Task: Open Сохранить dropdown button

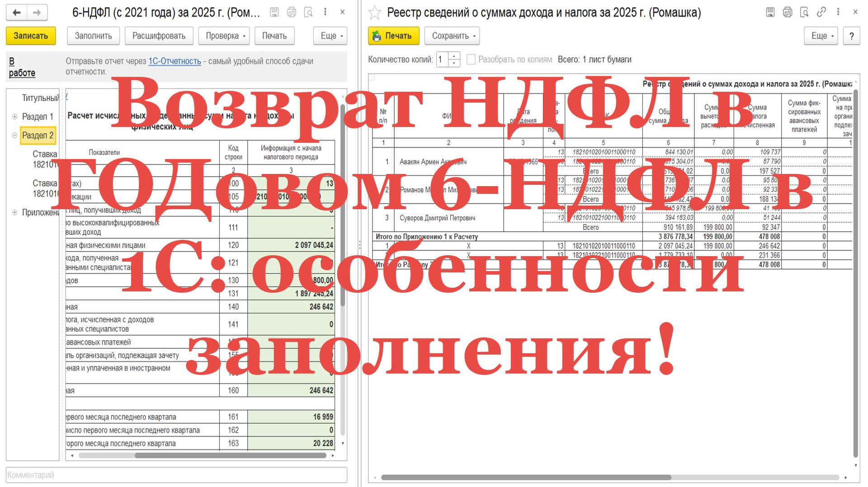Action: pyautogui.click(x=452, y=36)
